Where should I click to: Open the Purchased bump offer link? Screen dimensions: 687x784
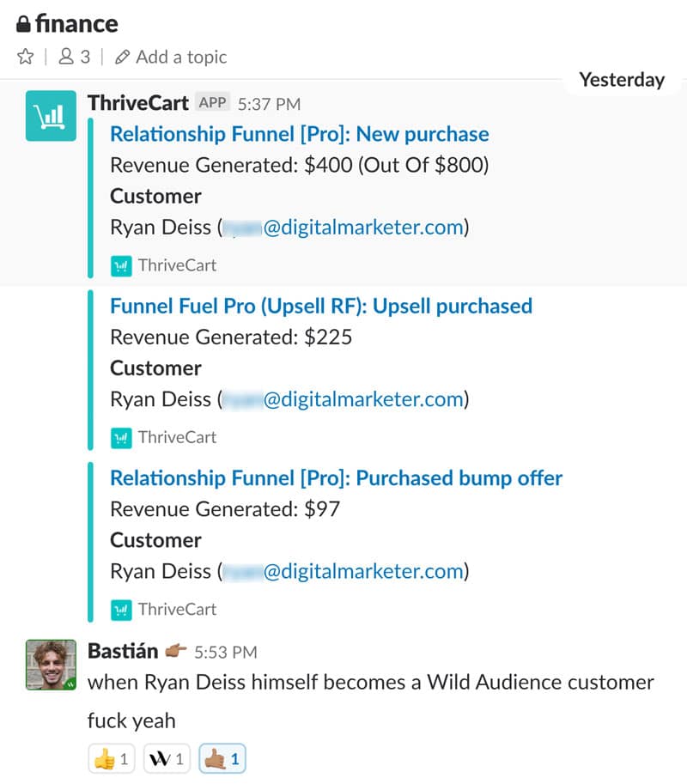(x=337, y=477)
